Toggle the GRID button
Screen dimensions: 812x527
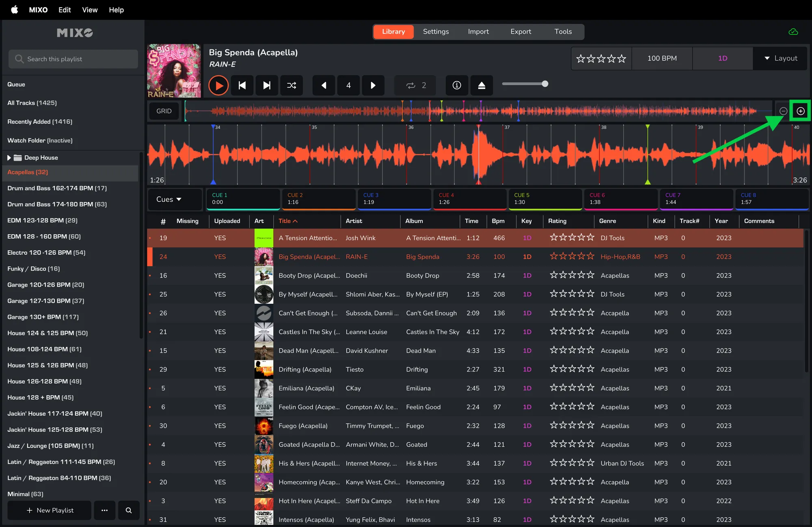click(164, 111)
